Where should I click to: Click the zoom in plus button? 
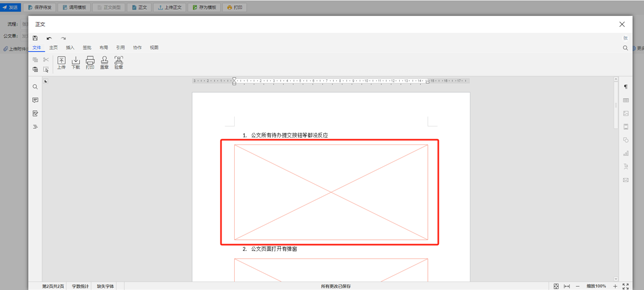click(x=615, y=286)
